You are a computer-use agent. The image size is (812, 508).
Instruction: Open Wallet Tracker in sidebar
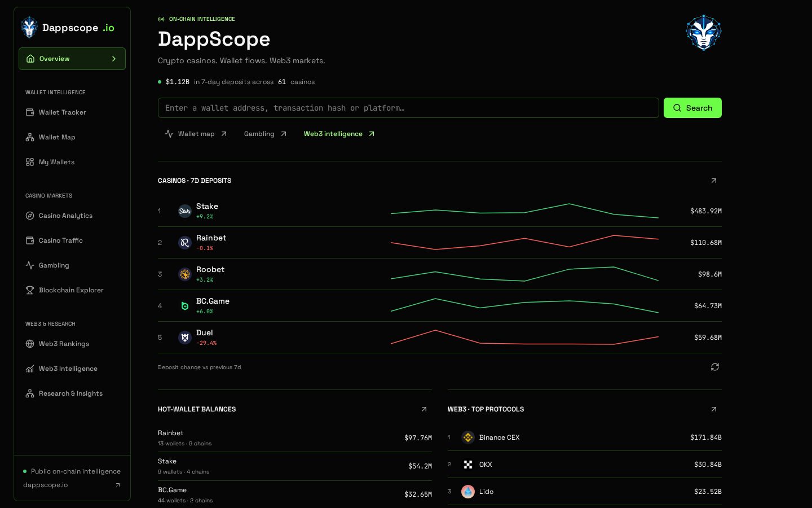tap(72, 112)
